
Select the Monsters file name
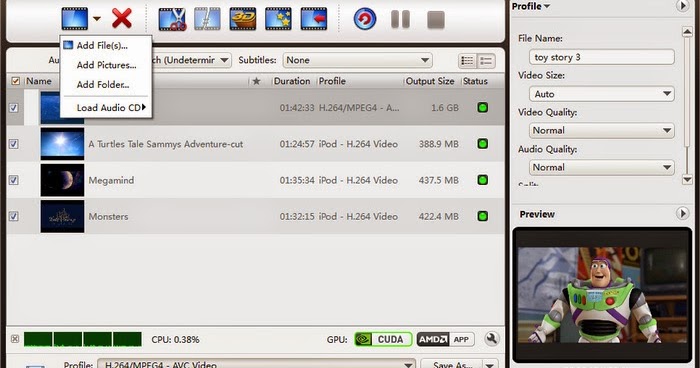point(108,217)
